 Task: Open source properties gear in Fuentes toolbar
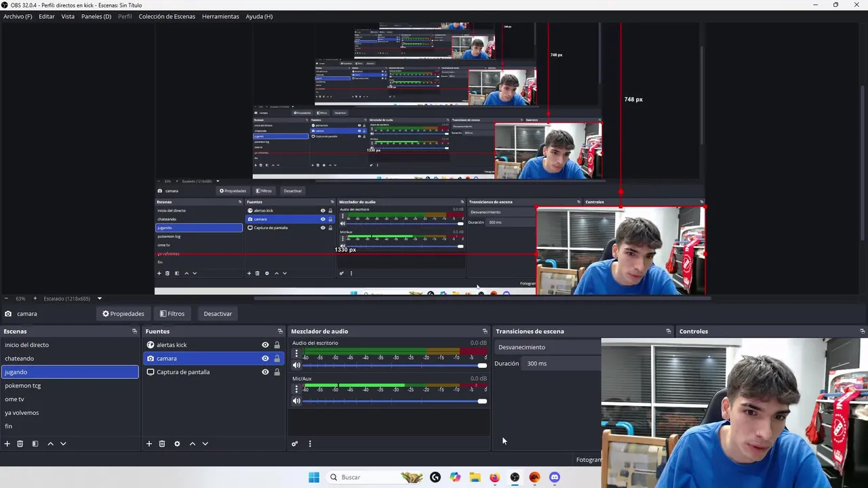pos(177,444)
